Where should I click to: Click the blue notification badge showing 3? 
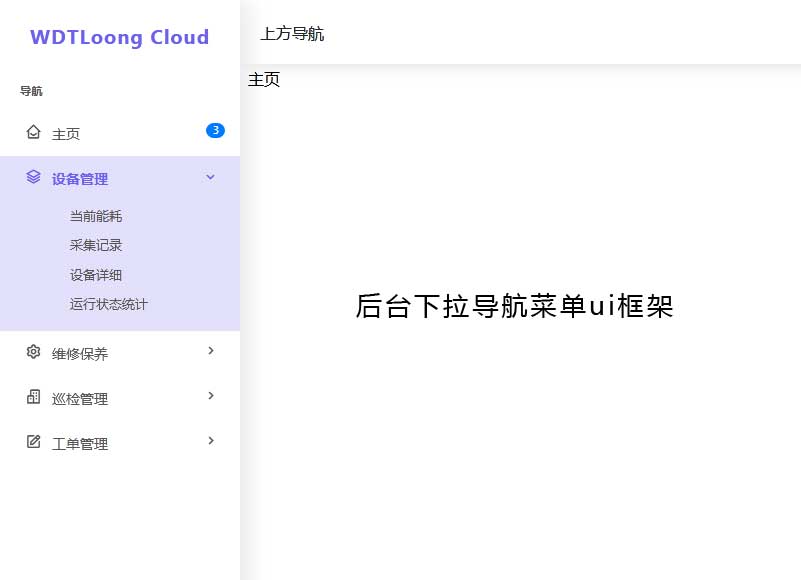click(x=215, y=130)
